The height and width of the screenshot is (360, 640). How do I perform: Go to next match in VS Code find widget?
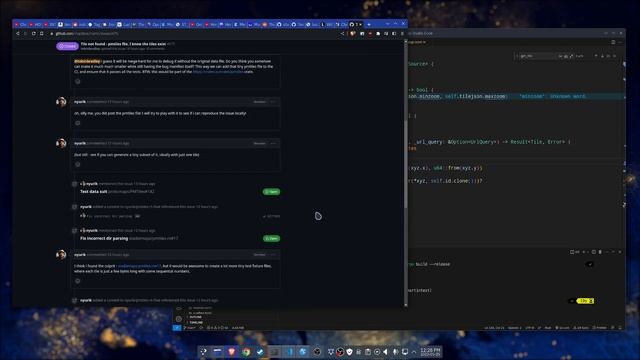(x=602, y=56)
